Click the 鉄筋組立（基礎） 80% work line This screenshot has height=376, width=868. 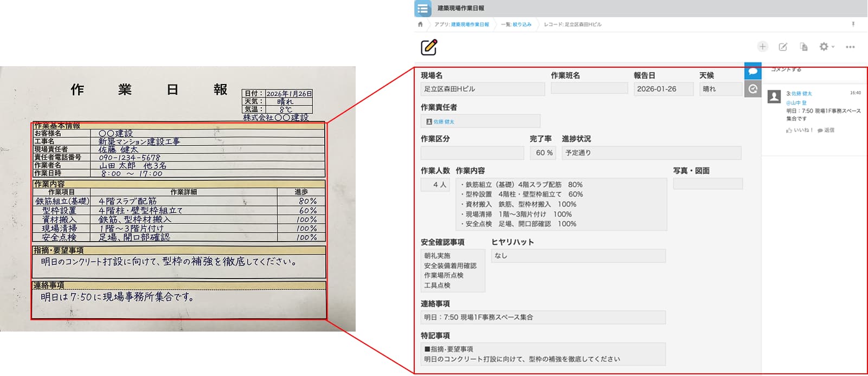pos(522,185)
